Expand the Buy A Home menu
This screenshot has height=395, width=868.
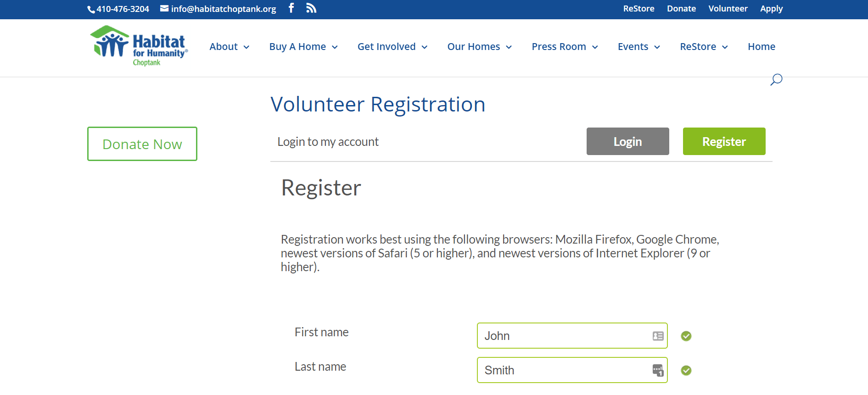(303, 47)
